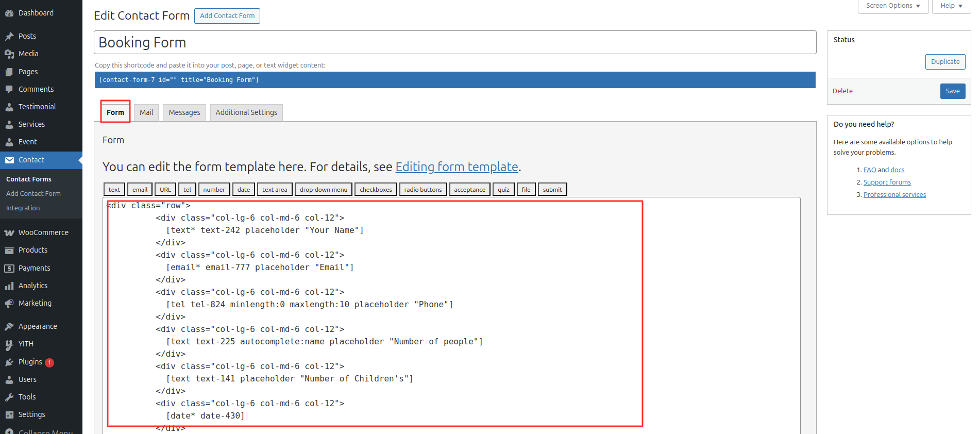Click the Comments speech bubble icon
980x434 pixels.
[9, 89]
